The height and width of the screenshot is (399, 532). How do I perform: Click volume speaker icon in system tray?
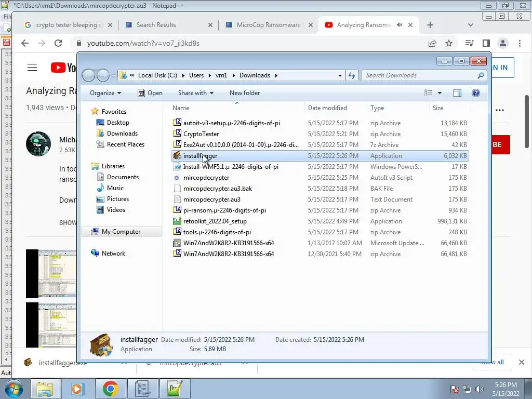click(480, 389)
